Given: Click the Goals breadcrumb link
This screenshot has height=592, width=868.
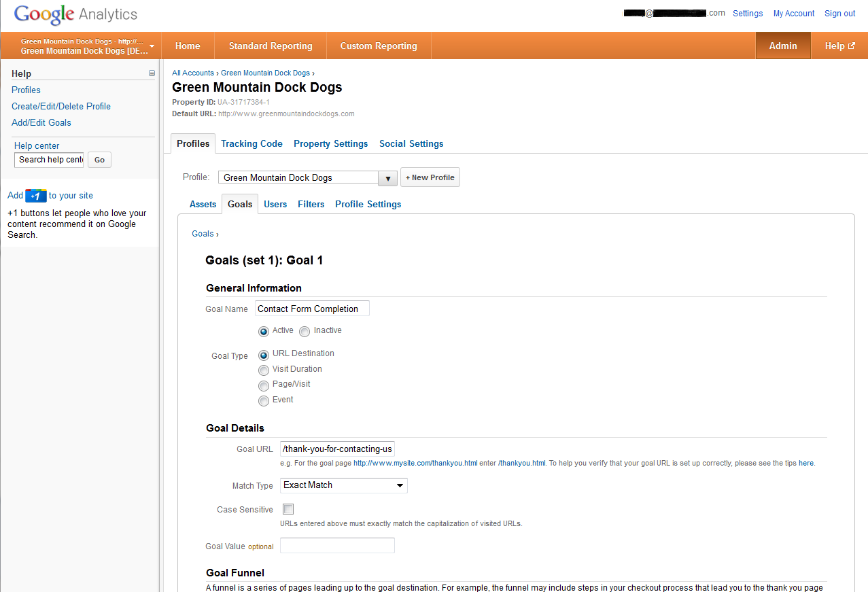Looking at the screenshot, I should [x=203, y=234].
